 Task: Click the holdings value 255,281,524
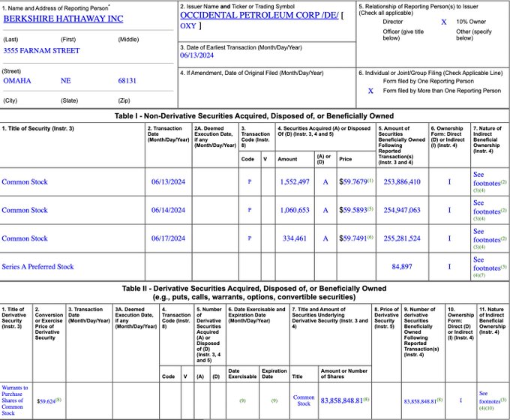[402, 238]
